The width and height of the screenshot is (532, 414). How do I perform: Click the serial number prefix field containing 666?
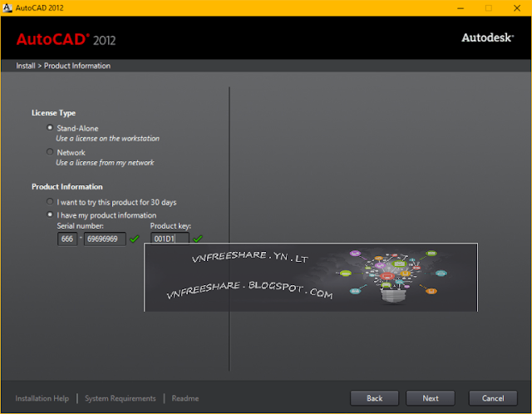click(x=67, y=239)
